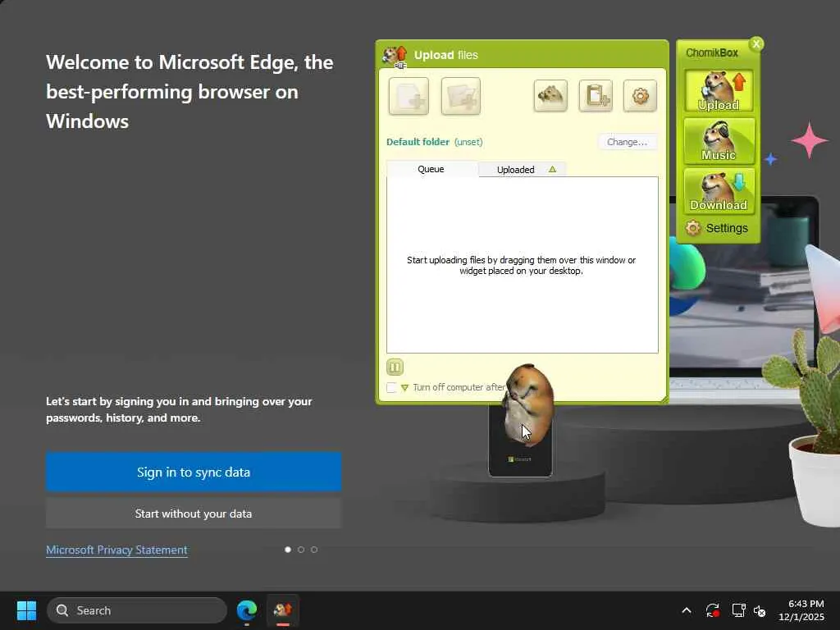The image size is (840, 630).
Task: Click the (unset) folder value
Action: pos(468,142)
